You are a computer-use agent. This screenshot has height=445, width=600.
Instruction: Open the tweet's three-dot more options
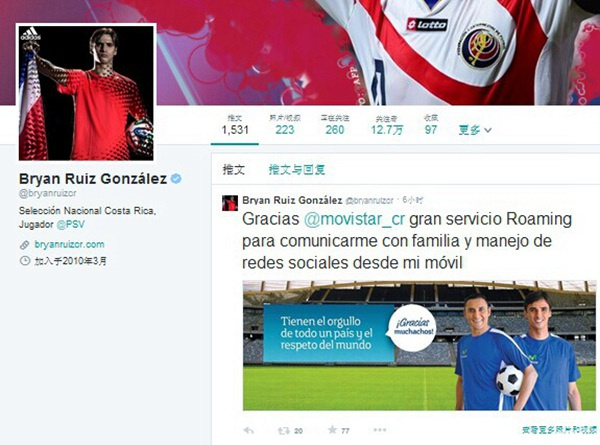380,430
